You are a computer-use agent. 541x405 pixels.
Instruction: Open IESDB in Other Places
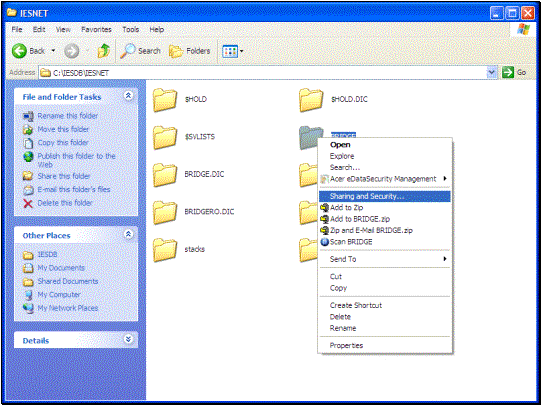(x=47, y=255)
